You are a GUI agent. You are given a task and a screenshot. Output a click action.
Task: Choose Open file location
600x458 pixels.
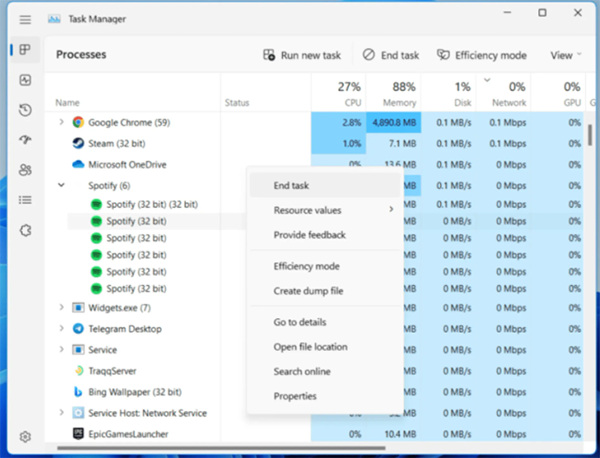325,347
